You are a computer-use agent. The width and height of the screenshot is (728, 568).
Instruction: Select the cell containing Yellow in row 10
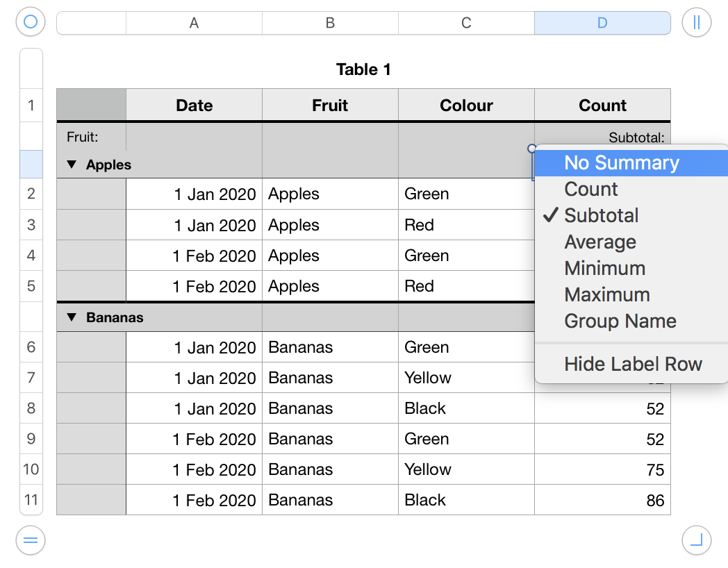click(465, 469)
